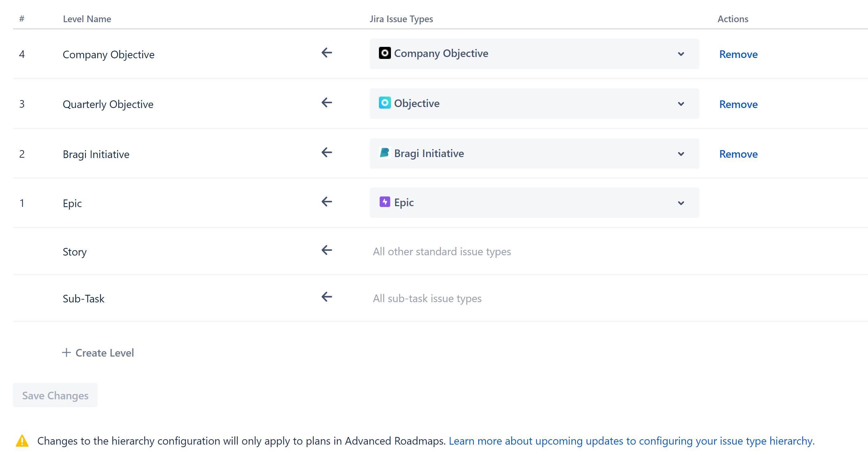The height and width of the screenshot is (456, 868).
Task: Click the arrow icon in the Story row
Action: 326,250
